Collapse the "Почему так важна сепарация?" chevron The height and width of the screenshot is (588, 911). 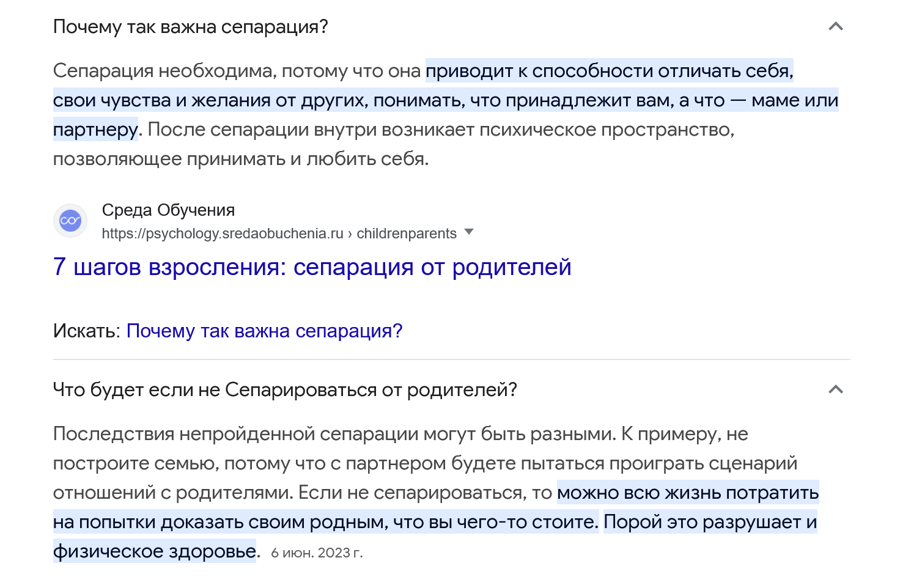coord(835,26)
